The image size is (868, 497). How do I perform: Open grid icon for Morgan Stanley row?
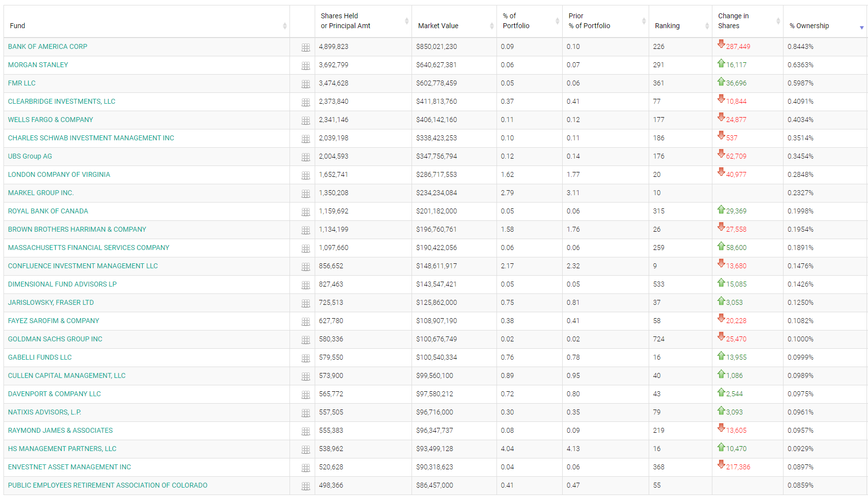(306, 66)
